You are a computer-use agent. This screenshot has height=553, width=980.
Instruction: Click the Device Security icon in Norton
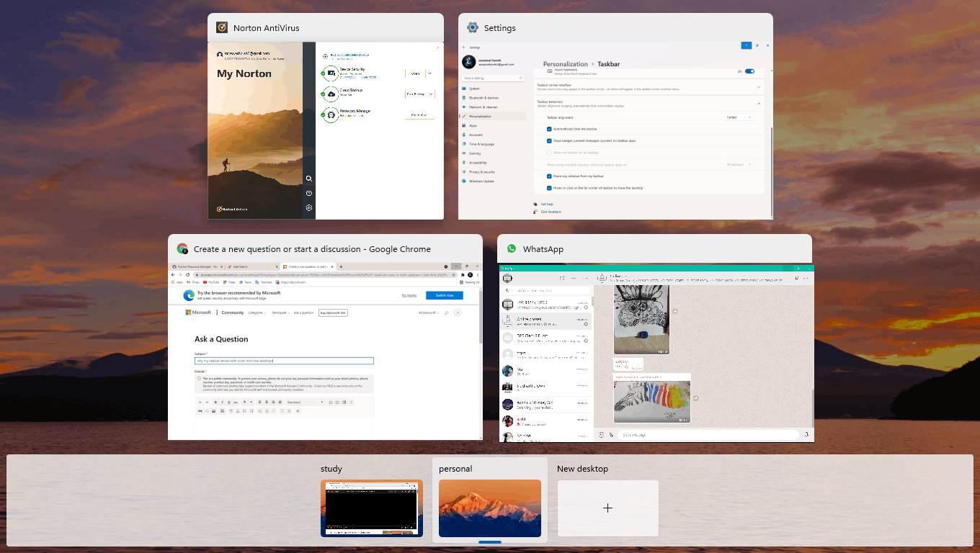click(x=331, y=72)
